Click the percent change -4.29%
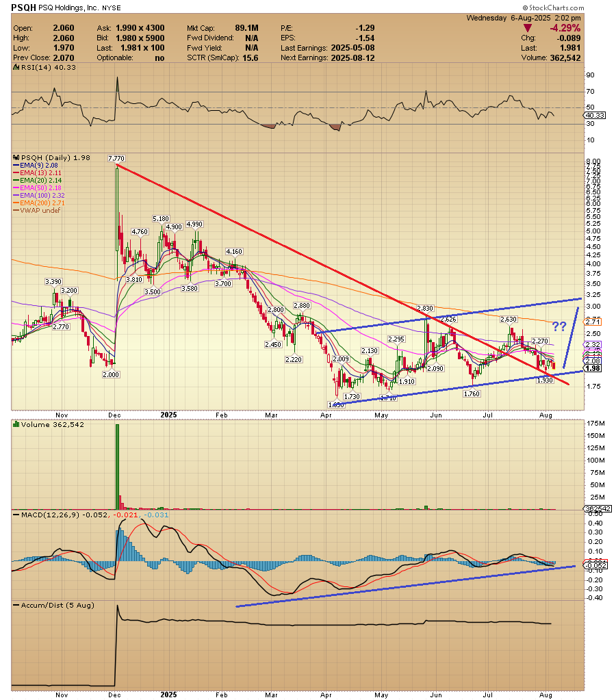 click(565, 28)
